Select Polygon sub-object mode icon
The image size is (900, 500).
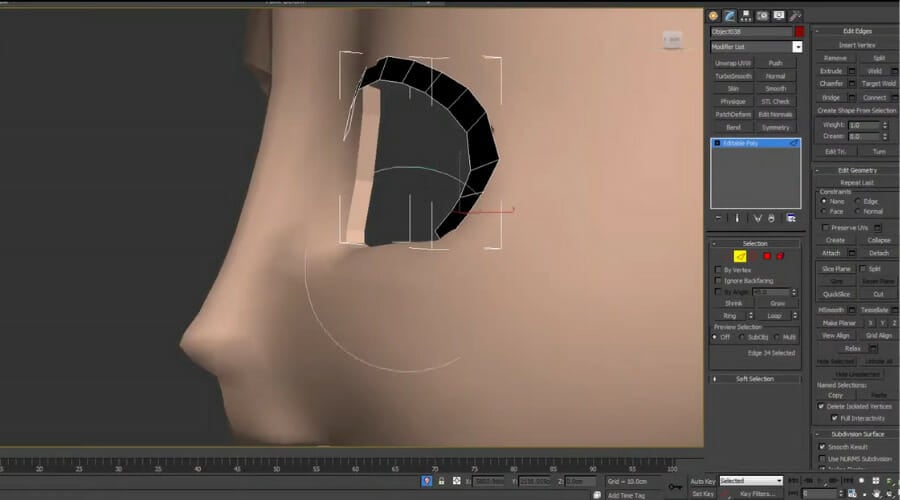(767, 256)
